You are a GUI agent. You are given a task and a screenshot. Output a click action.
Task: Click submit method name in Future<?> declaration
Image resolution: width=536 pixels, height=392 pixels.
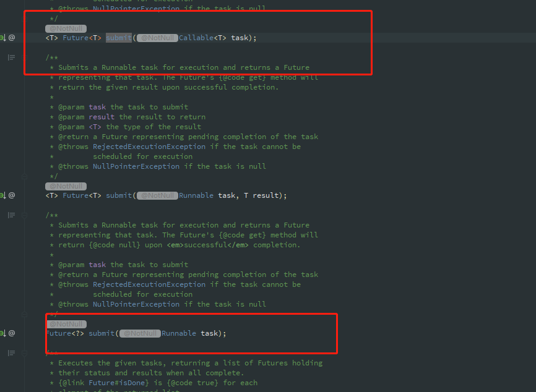(x=102, y=334)
